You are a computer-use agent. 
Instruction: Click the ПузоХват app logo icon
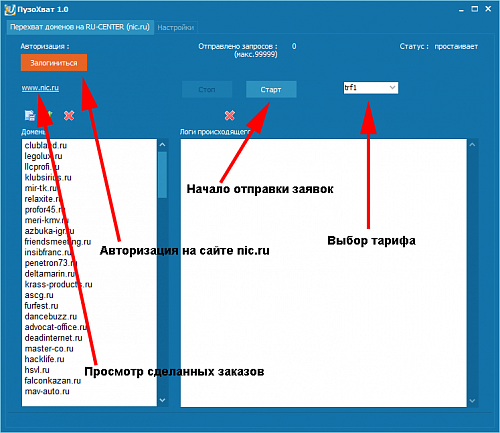tap(10, 9)
